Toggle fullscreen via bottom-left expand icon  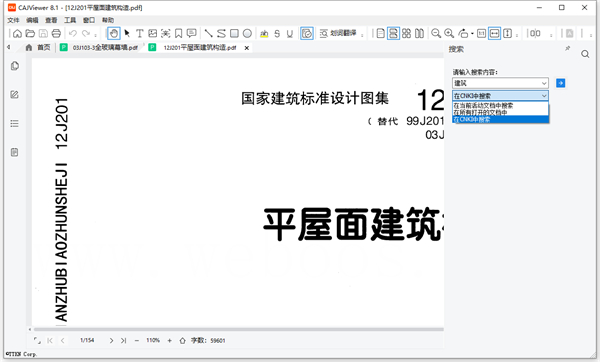point(37,340)
